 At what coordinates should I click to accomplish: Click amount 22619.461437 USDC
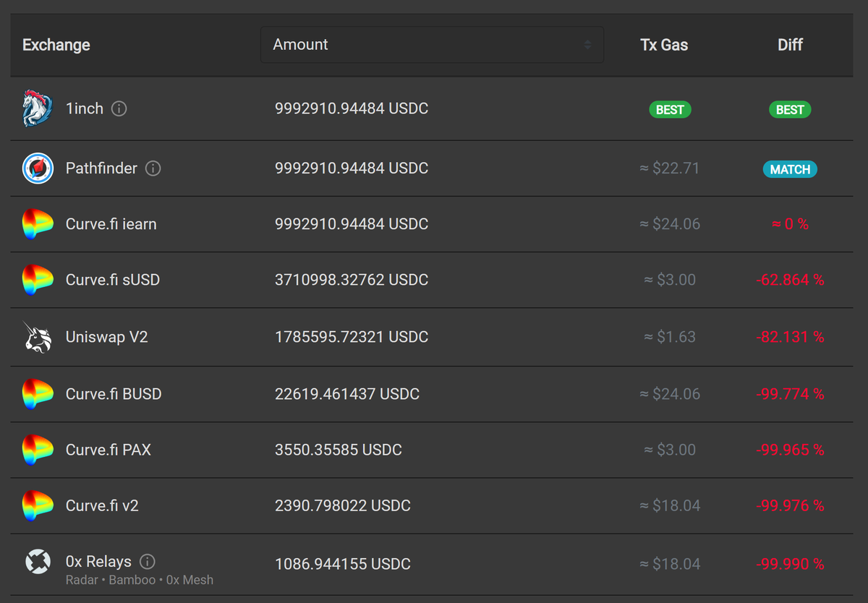pyautogui.click(x=347, y=394)
